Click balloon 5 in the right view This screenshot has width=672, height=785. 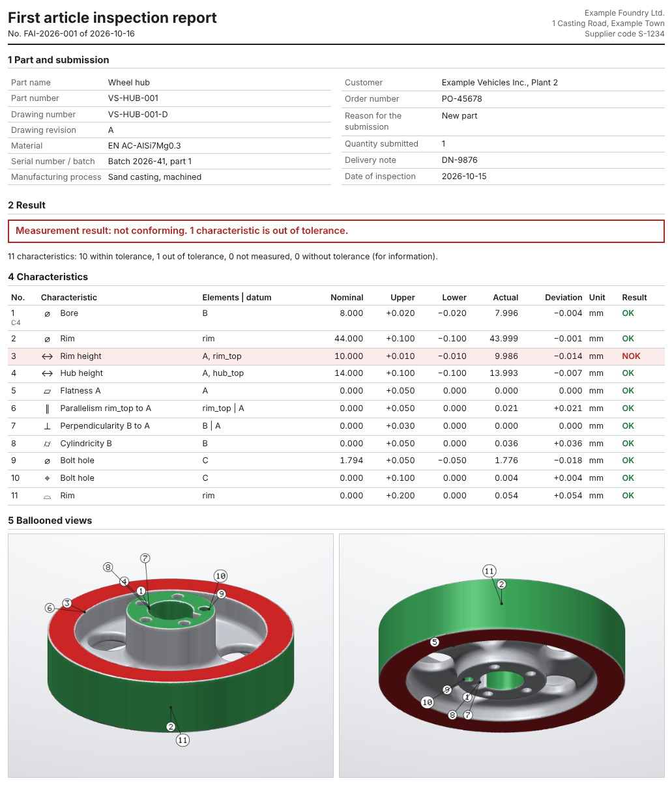tap(434, 642)
